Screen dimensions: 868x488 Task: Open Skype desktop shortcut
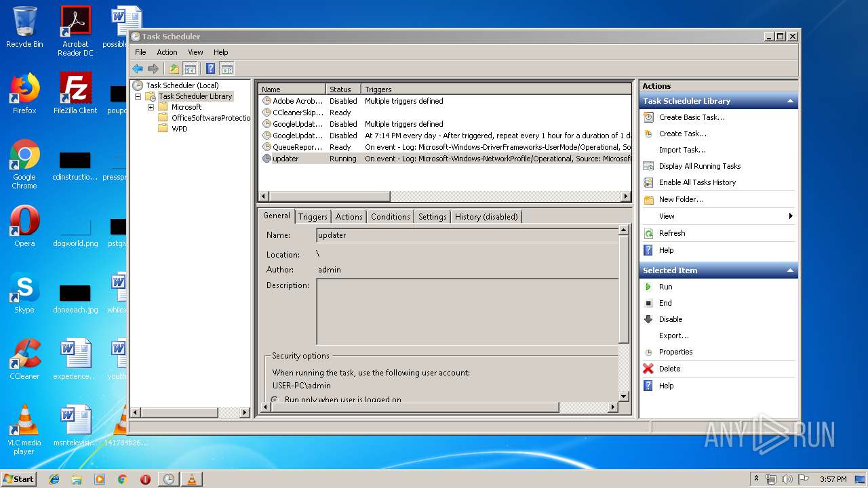pos(24,293)
